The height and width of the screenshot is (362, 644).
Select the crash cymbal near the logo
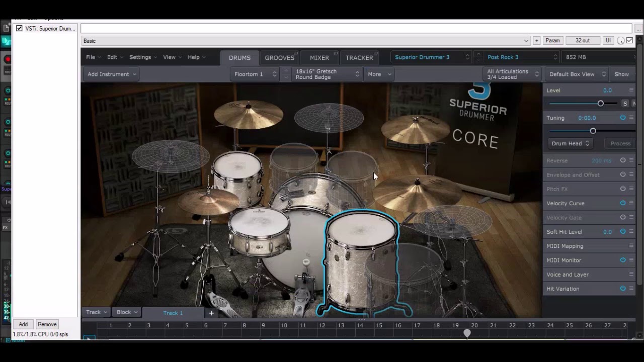click(x=415, y=129)
